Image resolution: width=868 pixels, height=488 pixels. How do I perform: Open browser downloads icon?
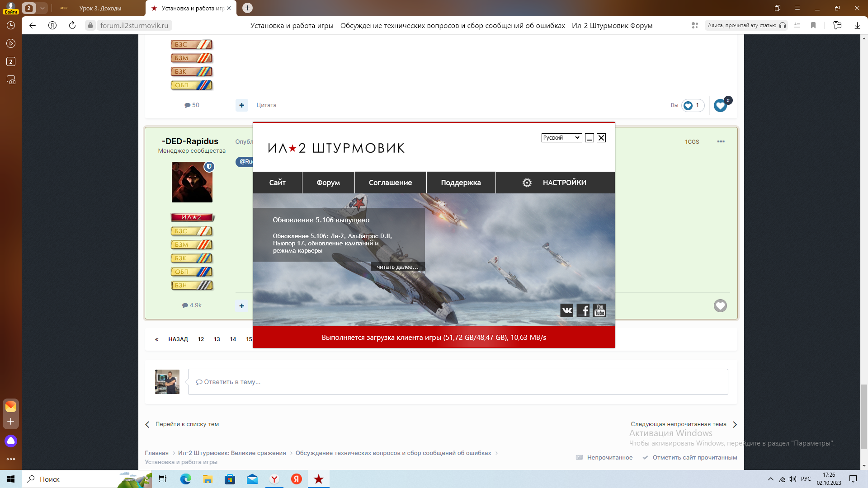pyautogui.click(x=857, y=25)
